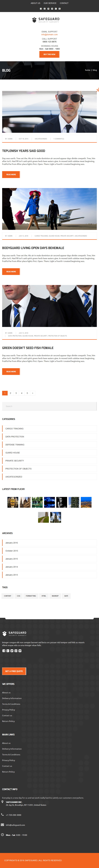Select the Cargo Tracking category
This screenshot has width=99, height=868.
[x=49, y=429]
